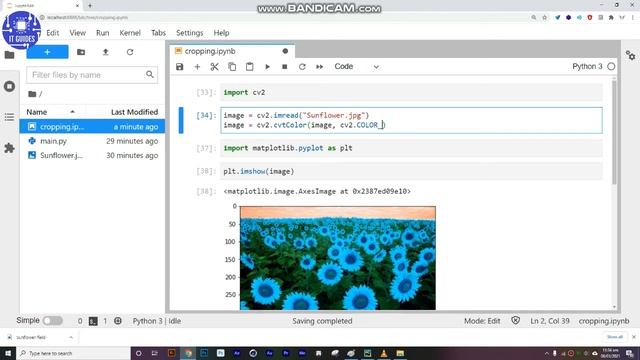The height and width of the screenshot is (360, 640).
Task: Click Show all in the downloads bar
Action: pyautogui.click(x=615, y=337)
